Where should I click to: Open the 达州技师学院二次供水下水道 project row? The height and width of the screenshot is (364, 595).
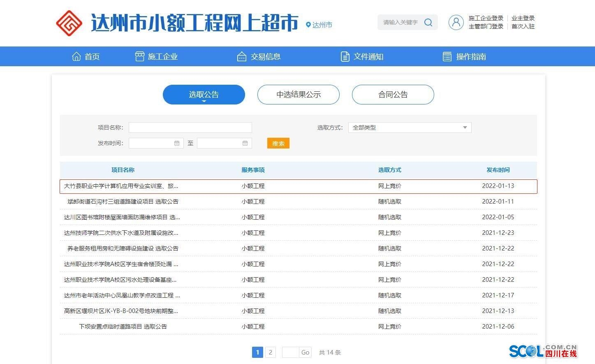(x=299, y=233)
